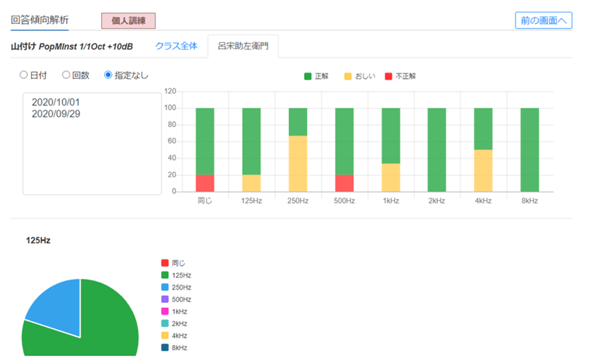Screen dimensions: 593x364
Task: Click the blue 250Hz swatch in pie legend
Action: click(165, 287)
